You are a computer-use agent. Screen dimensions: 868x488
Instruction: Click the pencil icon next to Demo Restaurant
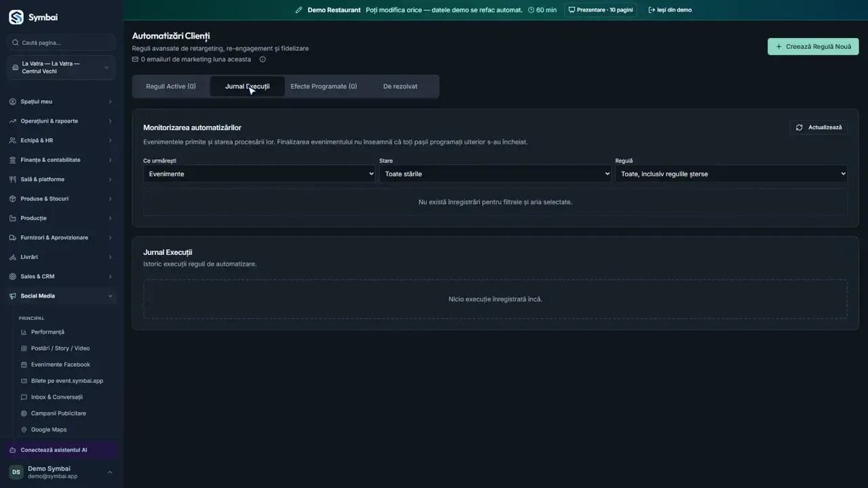tap(298, 10)
